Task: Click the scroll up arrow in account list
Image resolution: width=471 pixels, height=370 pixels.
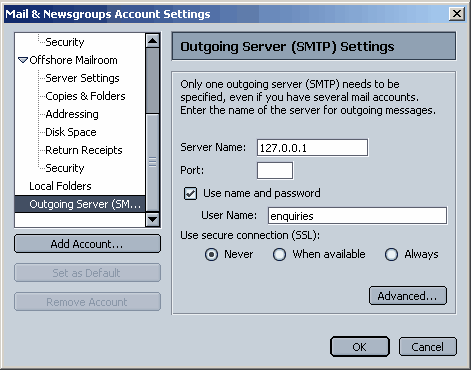Action: tap(153, 41)
